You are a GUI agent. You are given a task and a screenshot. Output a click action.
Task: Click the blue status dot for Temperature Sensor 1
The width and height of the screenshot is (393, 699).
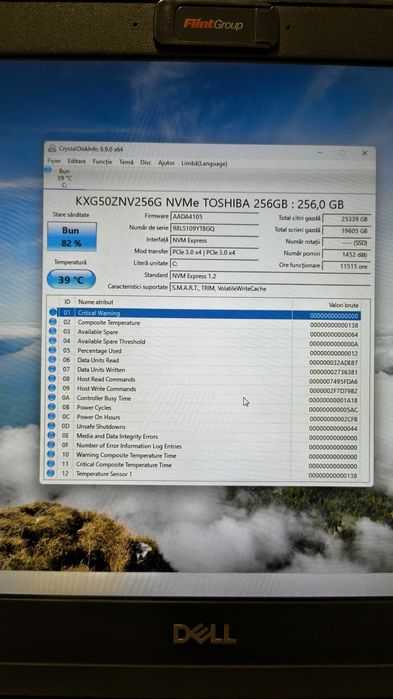51,473
